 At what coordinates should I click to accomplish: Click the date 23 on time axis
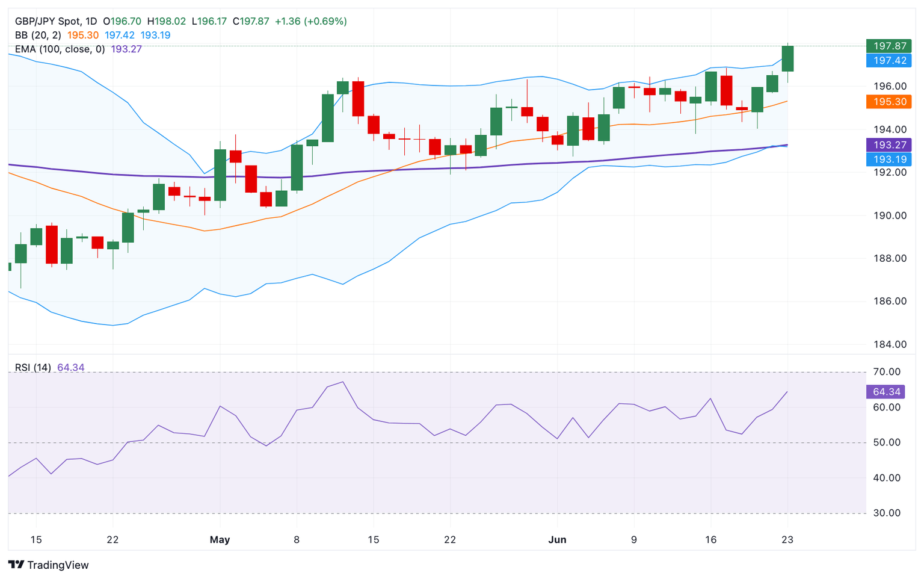787,540
